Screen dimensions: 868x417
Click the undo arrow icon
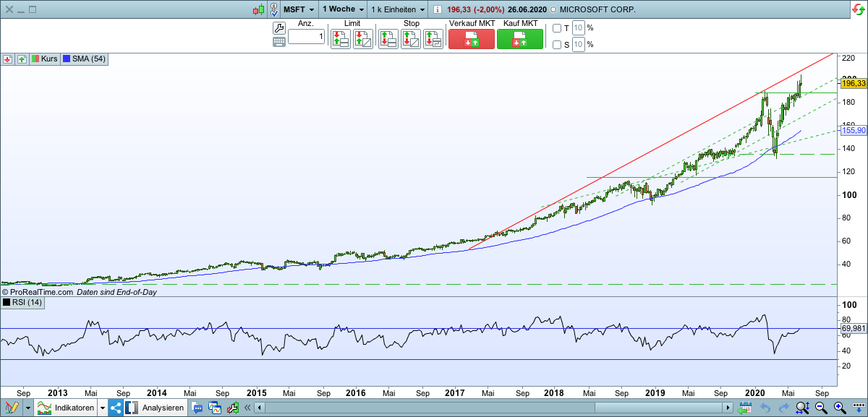point(765,407)
